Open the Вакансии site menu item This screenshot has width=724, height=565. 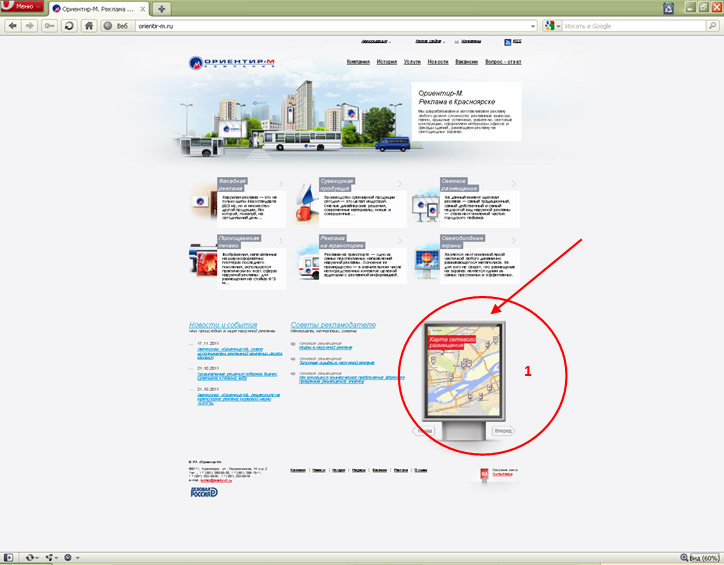466,62
